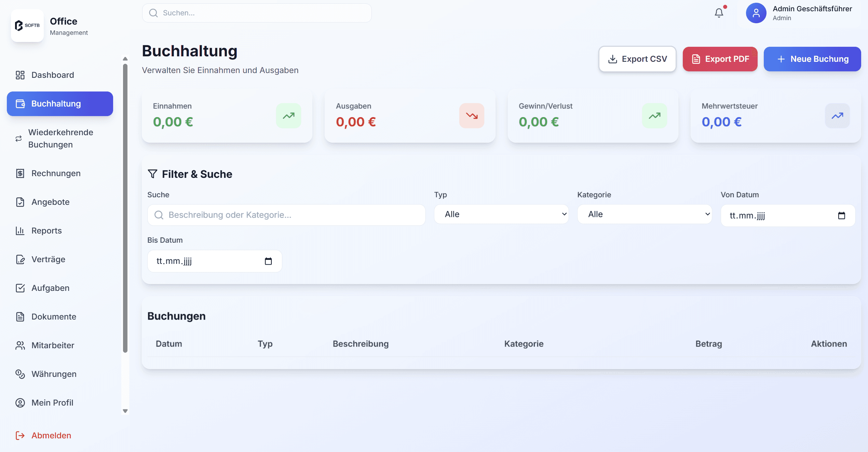Open Wiederkehrende Buchungen menu item
The image size is (868, 452).
click(x=60, y=138)
